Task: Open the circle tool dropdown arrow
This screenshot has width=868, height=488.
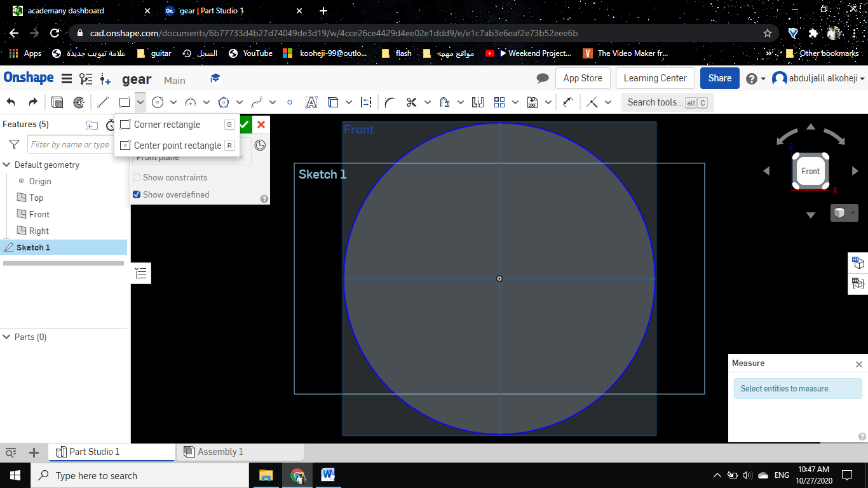Action: click(x=173, y=102)
